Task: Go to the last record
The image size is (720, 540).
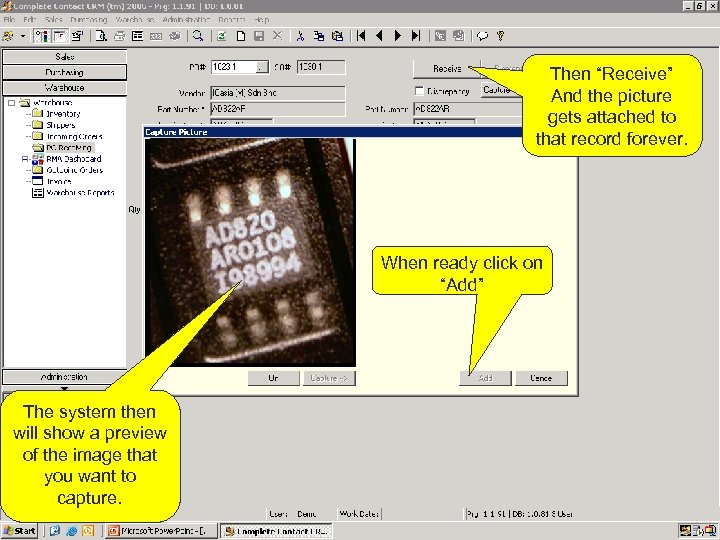Action: pyautogui.click(x=416, y=36)
